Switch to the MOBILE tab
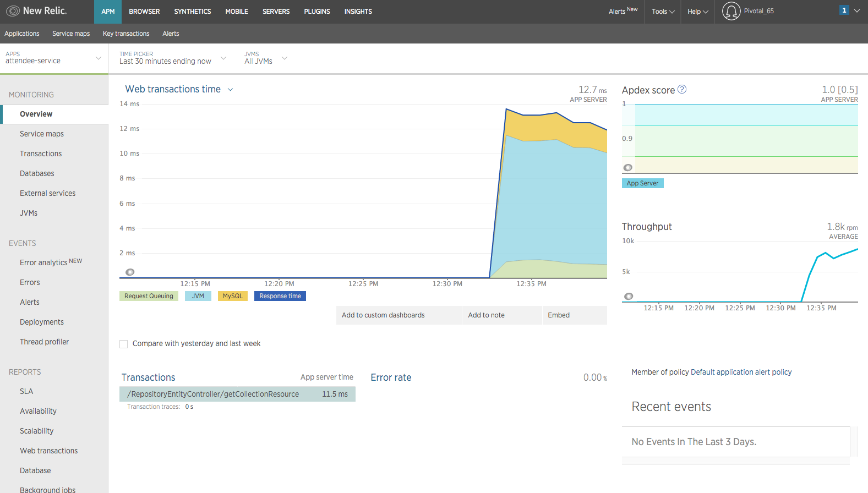Viewport: 868px width, 493px height. [237, 12]
